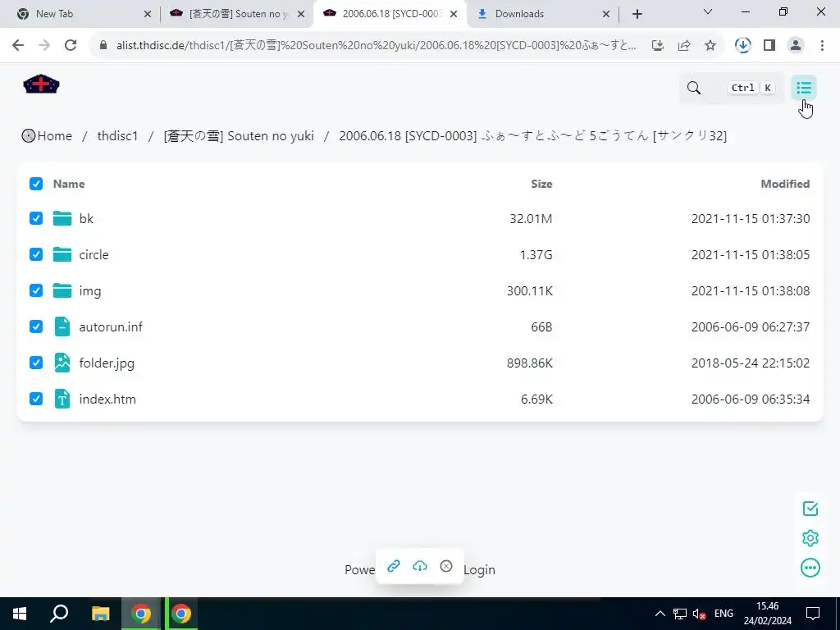Open Chrome profile avatar

(796, 46)
